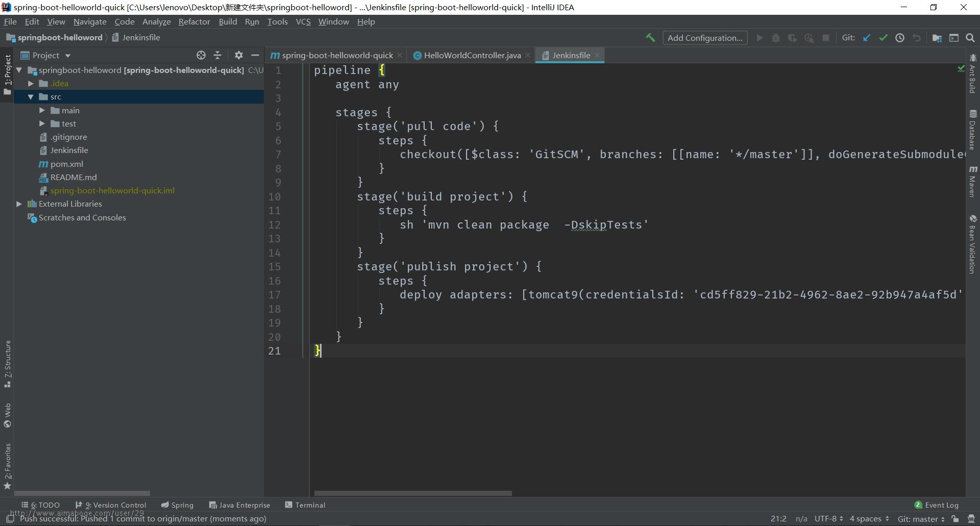Click the Stop square icon
980x526 pixels.
pos(826,38)
